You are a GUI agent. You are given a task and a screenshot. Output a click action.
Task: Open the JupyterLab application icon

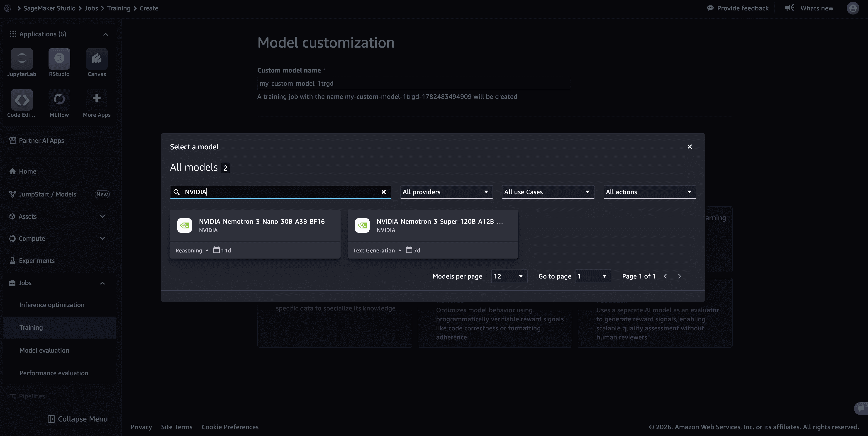pos(22,59)
